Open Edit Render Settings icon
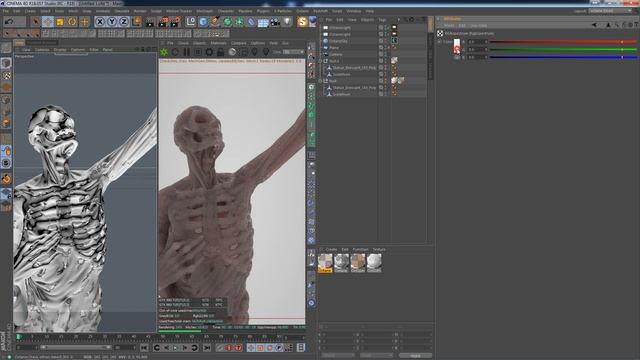This screenshot has height=360, width=640. tap(176, 22)
